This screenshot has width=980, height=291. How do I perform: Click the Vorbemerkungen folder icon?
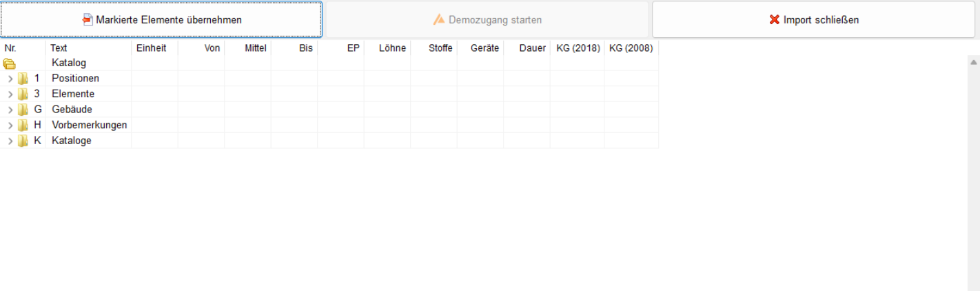pyautogui.click(x=23, y=125)
